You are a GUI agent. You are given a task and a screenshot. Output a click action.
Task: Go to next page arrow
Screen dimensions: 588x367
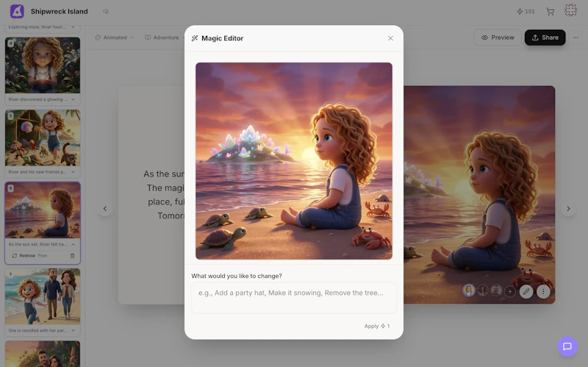pyautogui.click(x=568, y=209)
